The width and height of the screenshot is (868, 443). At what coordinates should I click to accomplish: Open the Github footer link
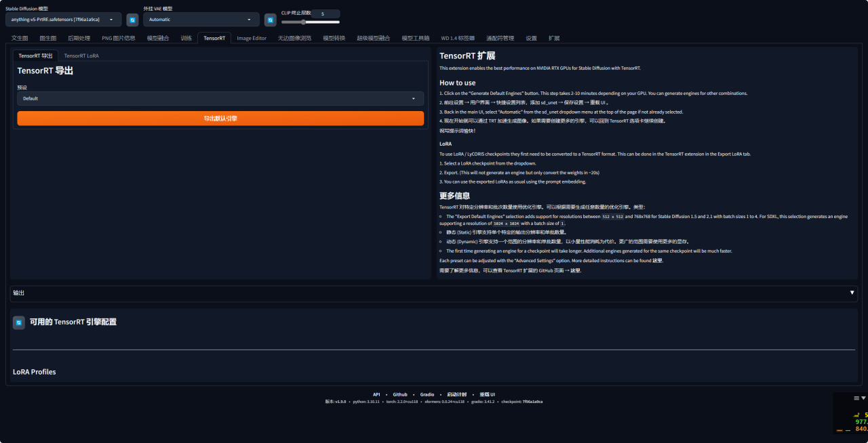(400, 394)
